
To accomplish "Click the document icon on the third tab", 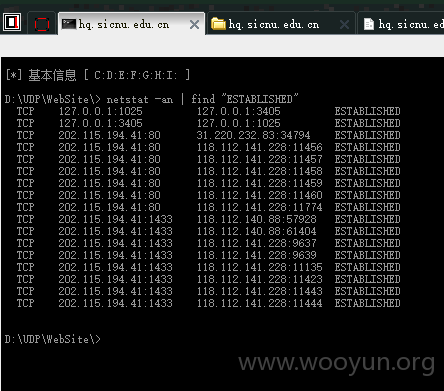I will [x=369, y=24].
